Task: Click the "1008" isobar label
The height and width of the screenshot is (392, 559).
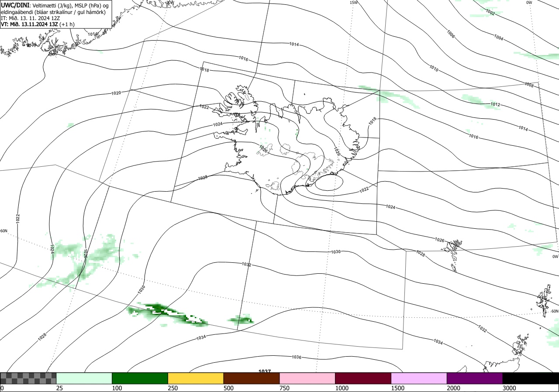Action: [529, 85]
